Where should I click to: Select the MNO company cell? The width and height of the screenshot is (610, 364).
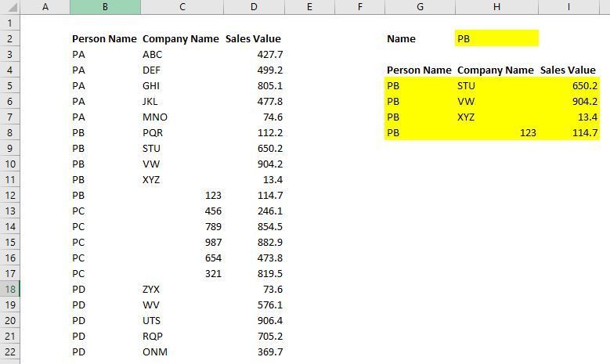(x=182, y=117)
